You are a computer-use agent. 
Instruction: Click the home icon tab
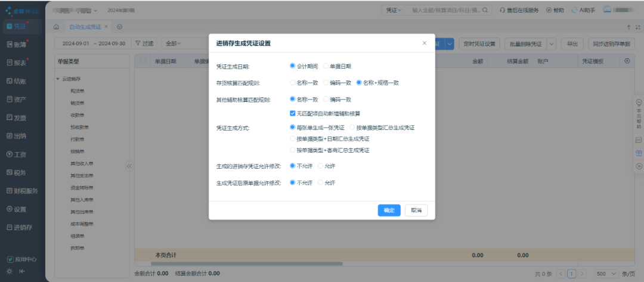tap(56, 27)
